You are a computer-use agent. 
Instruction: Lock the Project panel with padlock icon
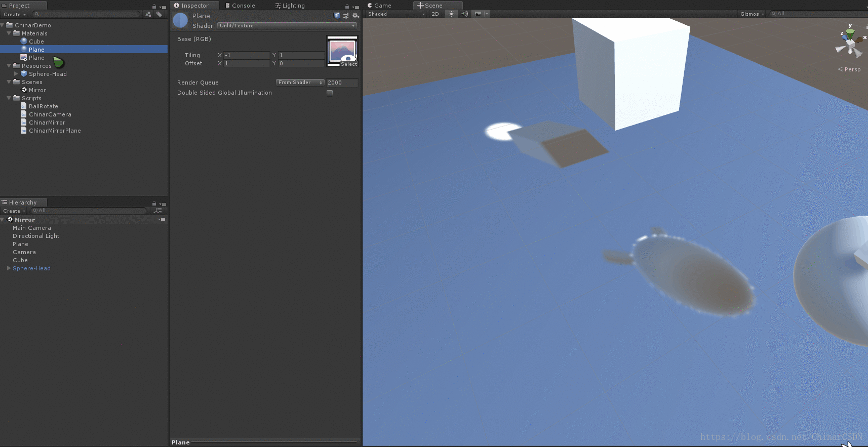pos(154,6)
